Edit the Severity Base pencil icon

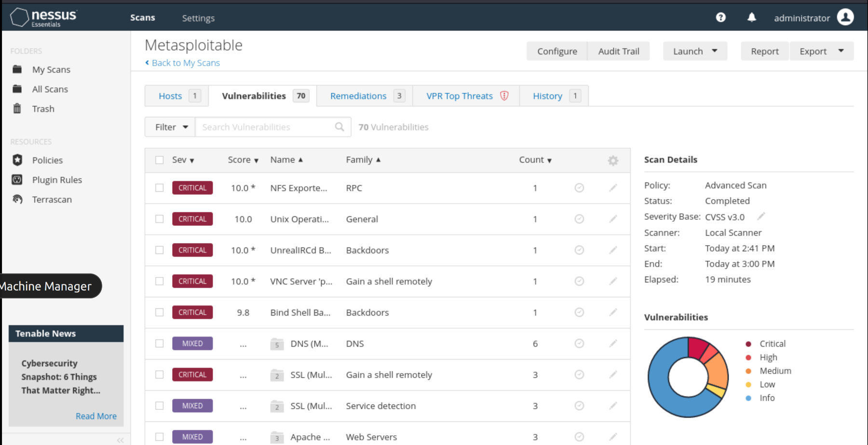(761, 216)
